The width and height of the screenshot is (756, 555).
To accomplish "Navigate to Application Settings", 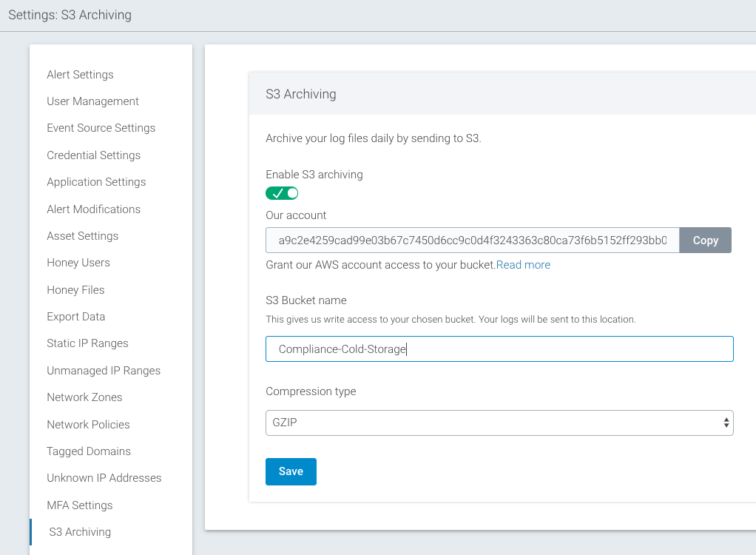I will pyautogui.click(x=96, y=182).
